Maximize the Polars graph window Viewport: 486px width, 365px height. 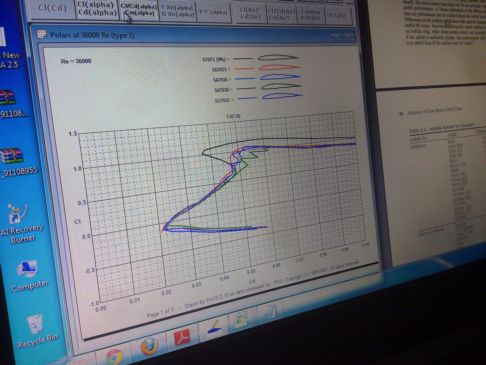pos(348,35)
